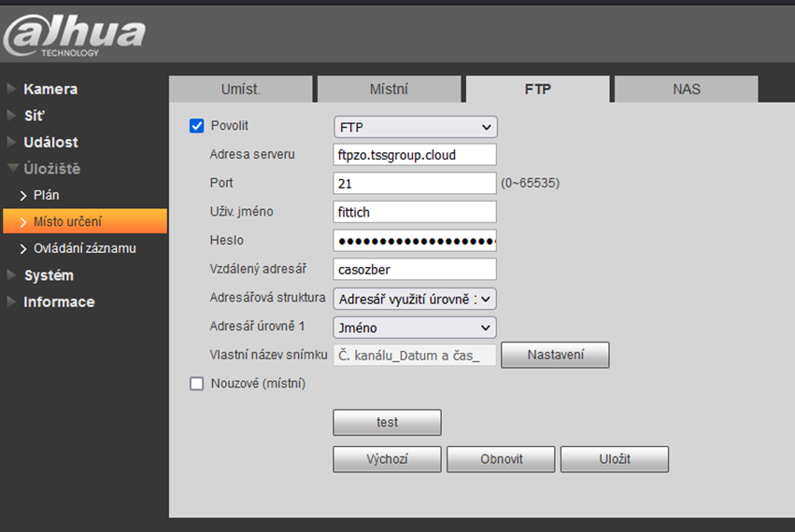Switch to the NAS tab
The width and height of the screenshot is (795, 532).
[686, 90]
